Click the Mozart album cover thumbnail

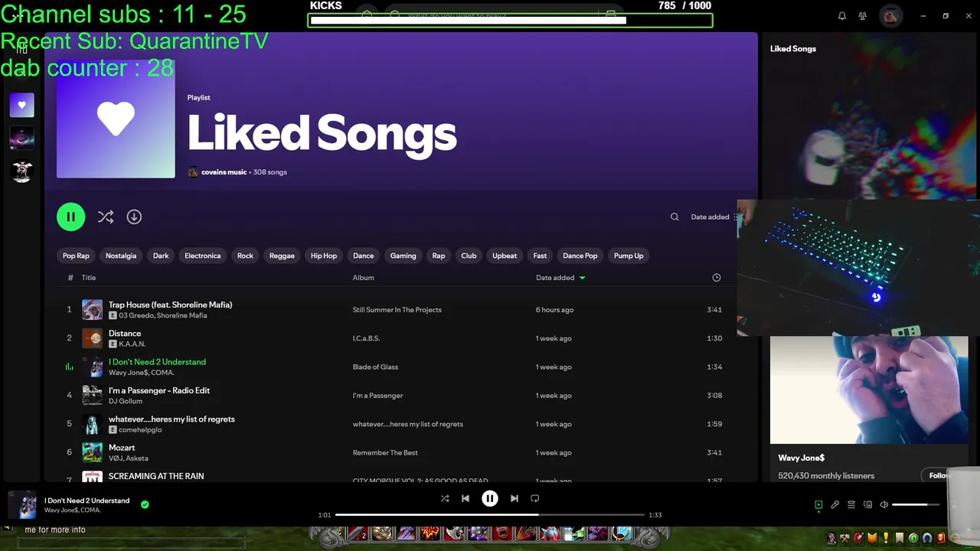pos(92,452)
